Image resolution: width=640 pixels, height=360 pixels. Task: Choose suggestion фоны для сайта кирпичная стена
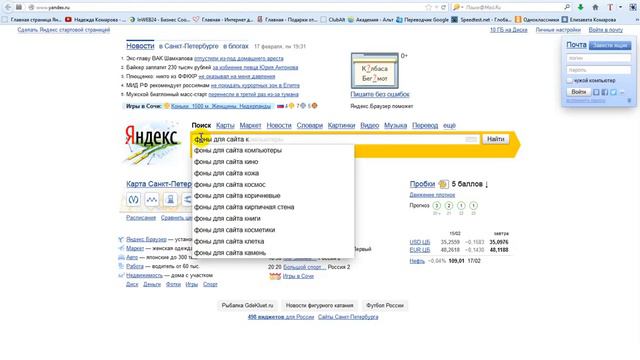coord(273,207)
